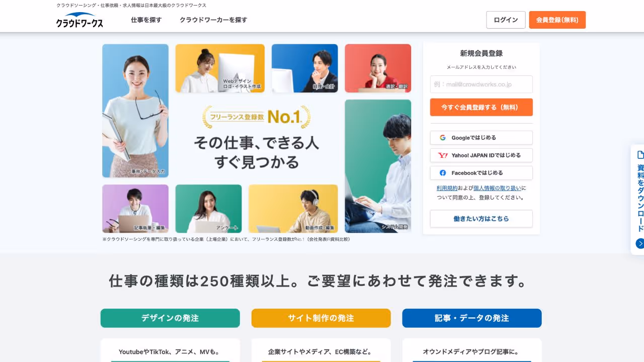This screenshot has height=362, width=644.
Task: Click the 会員登録(無料) header button
Action: [x=557, y=20]
